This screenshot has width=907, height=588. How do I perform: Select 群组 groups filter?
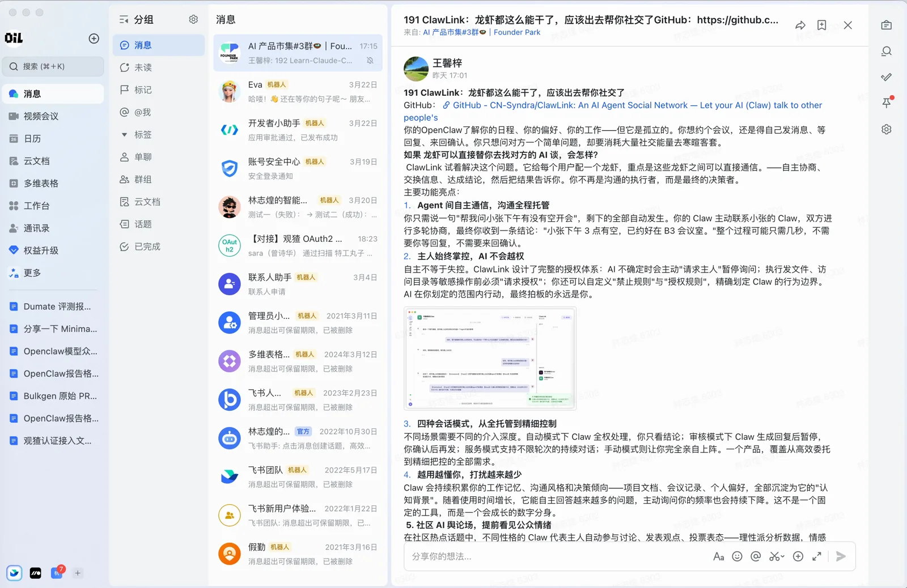(x=159, y=180)
